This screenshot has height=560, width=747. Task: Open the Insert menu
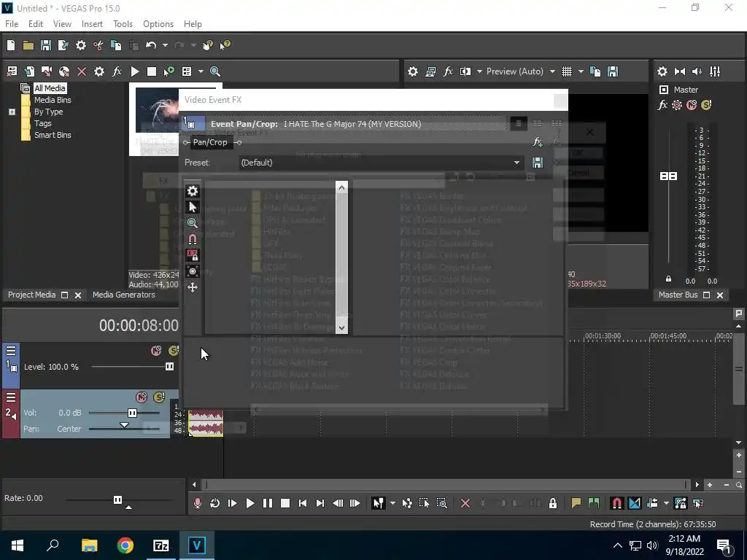coord(92,24)
